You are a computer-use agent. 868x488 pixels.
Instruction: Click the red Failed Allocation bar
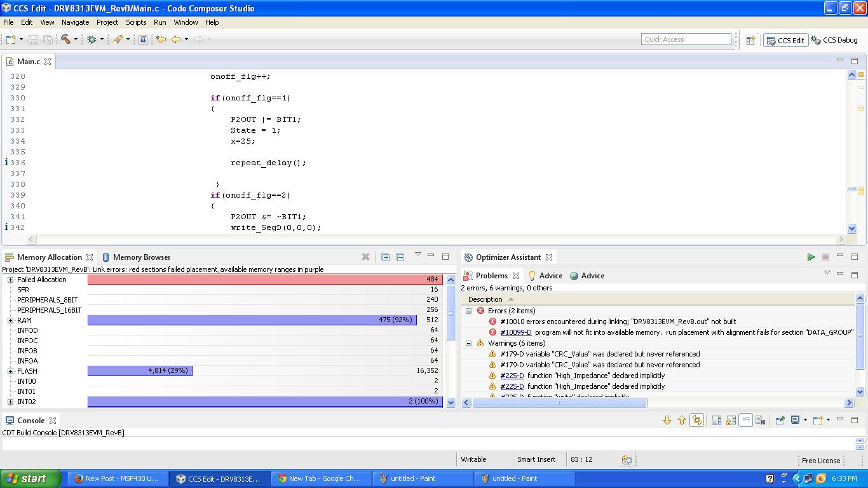pyautogui.click(x=265, y=280)
